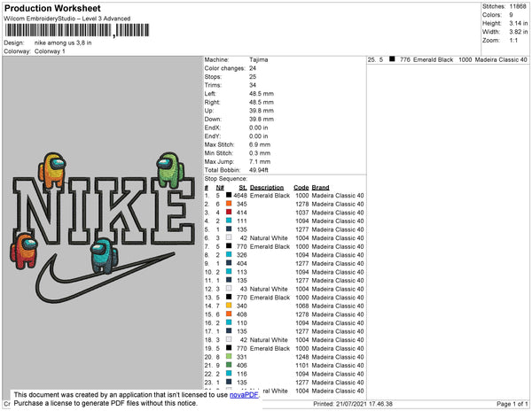This screenshot has width=532, height=411.
Task: Click the Brand column header
Action: coord(321,188)
